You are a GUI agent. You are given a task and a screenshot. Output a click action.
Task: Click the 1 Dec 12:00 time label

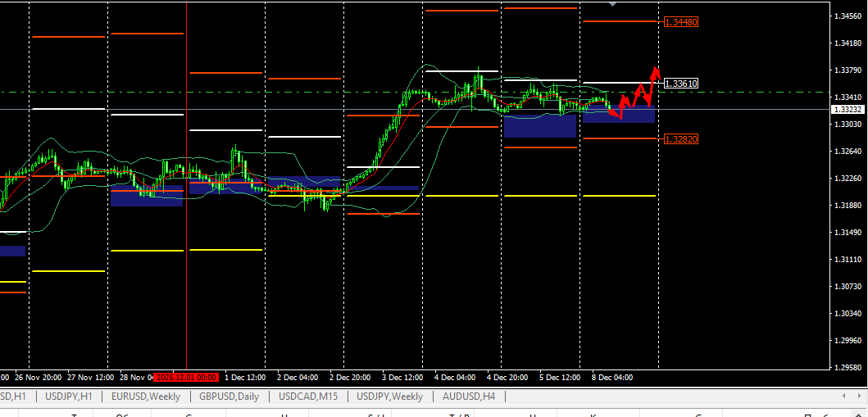245,377
